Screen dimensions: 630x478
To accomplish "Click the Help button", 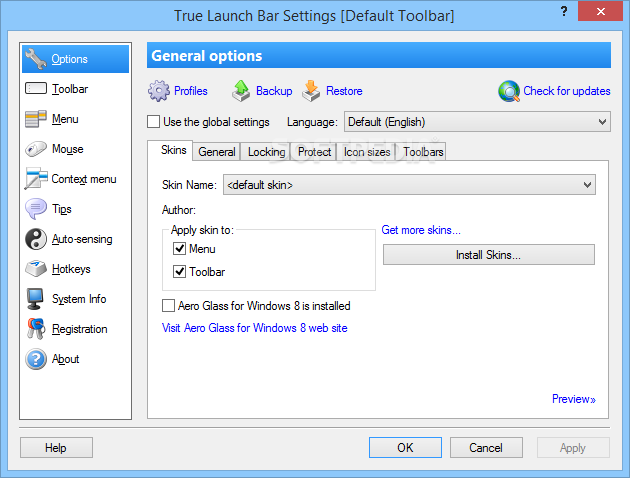I will (56, 447).
